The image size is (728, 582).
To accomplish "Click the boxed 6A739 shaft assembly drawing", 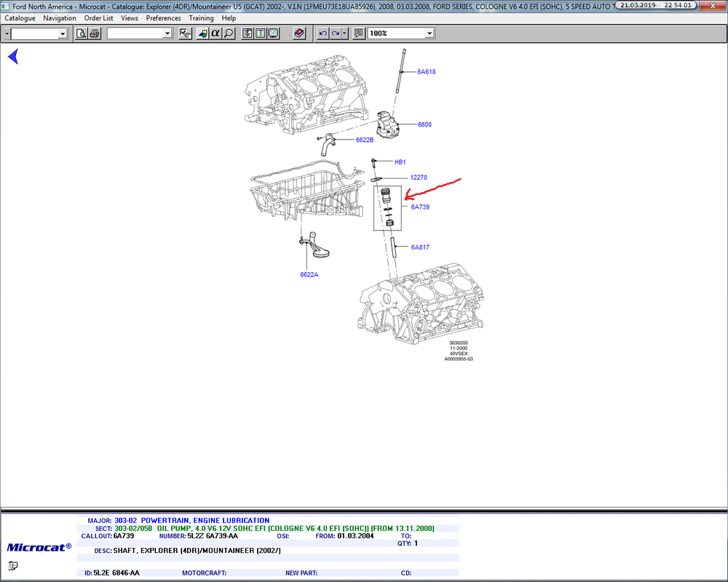I will (388, 208).
